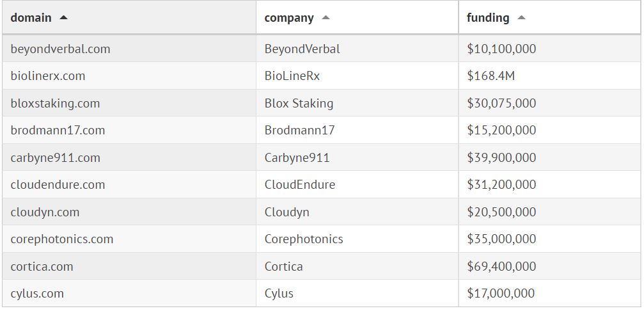The width and height of the screenshot is (644, 311).
Task: Select the $10,100,000 funding cell
Action: coord(501,49)
